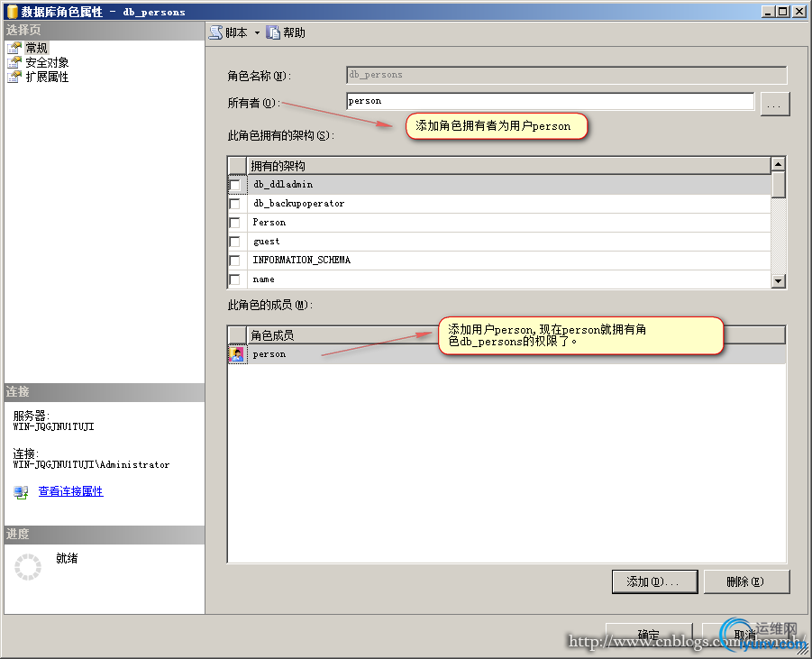
Task: Check the INFORMATION_SCHEMA checkbox
Action: [x=234, y=261]
